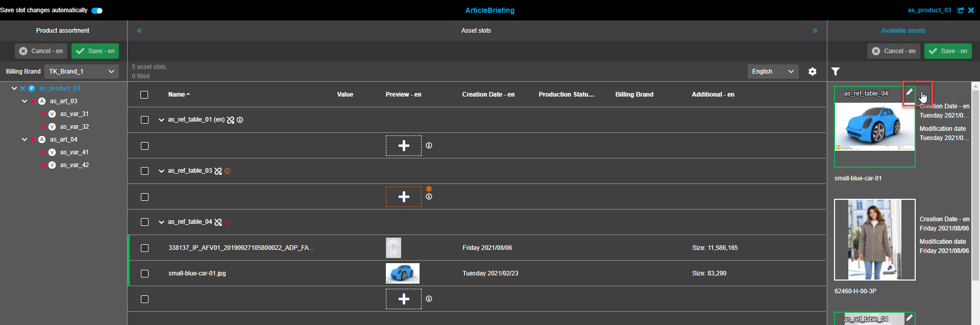
Task: Collapse the as_ref_table_04 group row
Action: [x=161, y=222]
